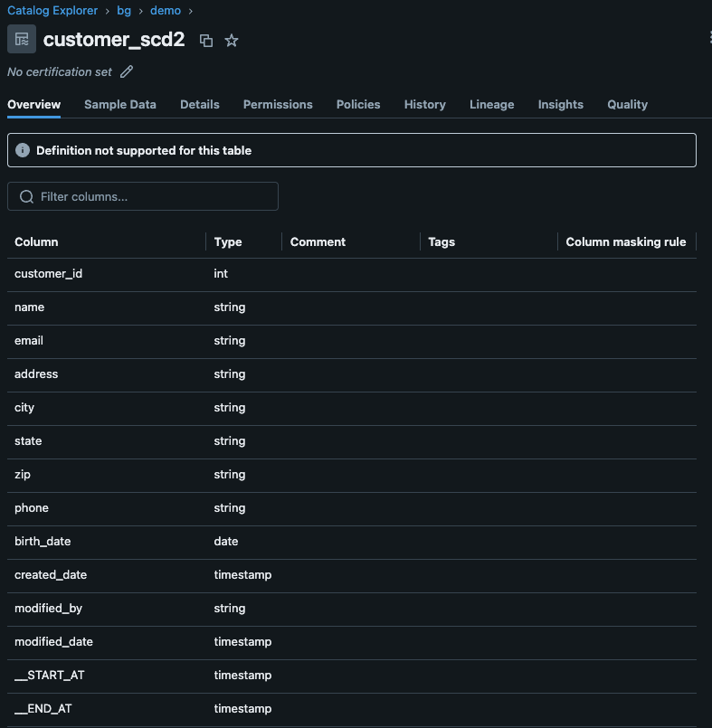Open the Lineage tab
712x728 pixels.
pos(492,105)
